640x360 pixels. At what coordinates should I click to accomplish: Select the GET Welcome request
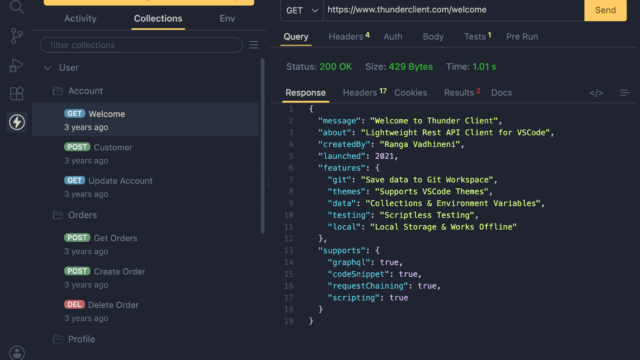(145, 120)
